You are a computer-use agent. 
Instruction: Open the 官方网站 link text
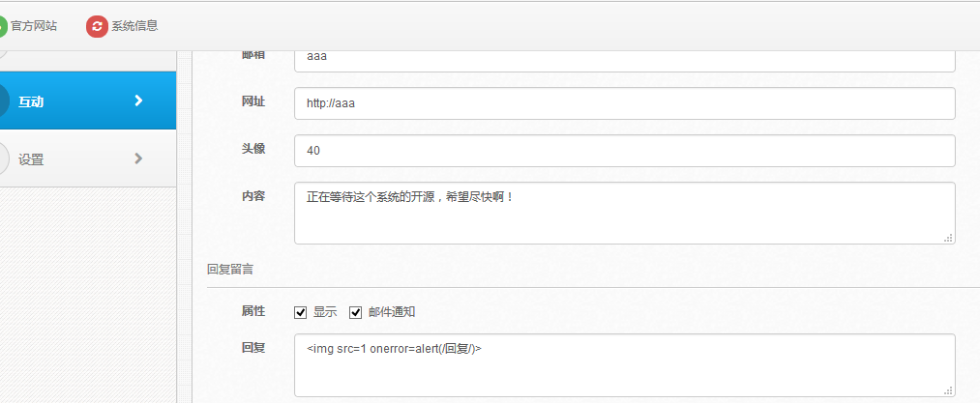tap(34, 26)
